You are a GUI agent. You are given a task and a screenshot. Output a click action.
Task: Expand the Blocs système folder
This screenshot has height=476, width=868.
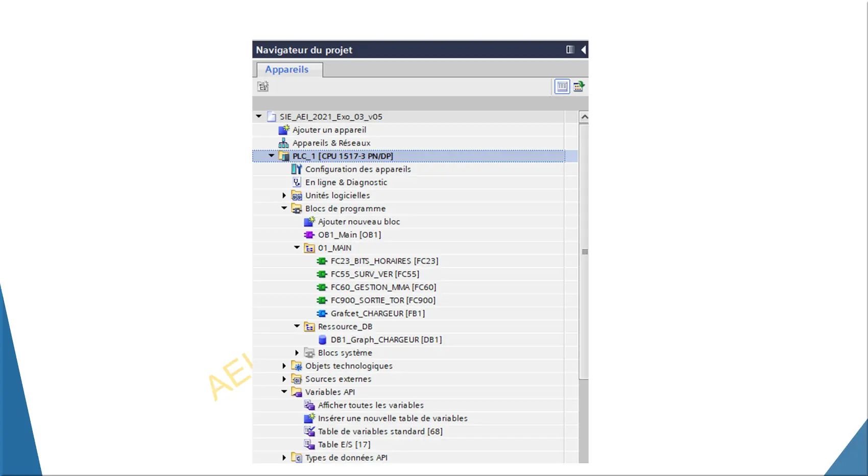point(297,353)
